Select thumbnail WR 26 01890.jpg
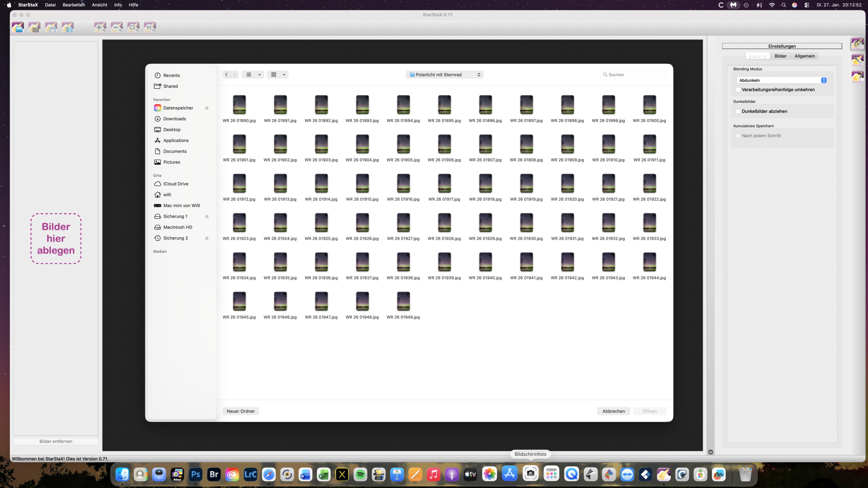Screen dimensions: 868x488 pyautogui.click(x=239, y=105)
